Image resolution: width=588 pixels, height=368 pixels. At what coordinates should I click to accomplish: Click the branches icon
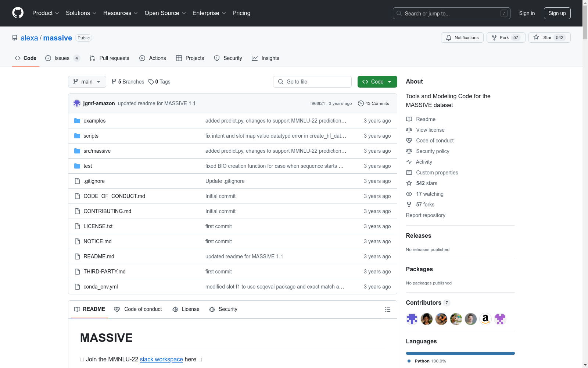coord(114,82)
